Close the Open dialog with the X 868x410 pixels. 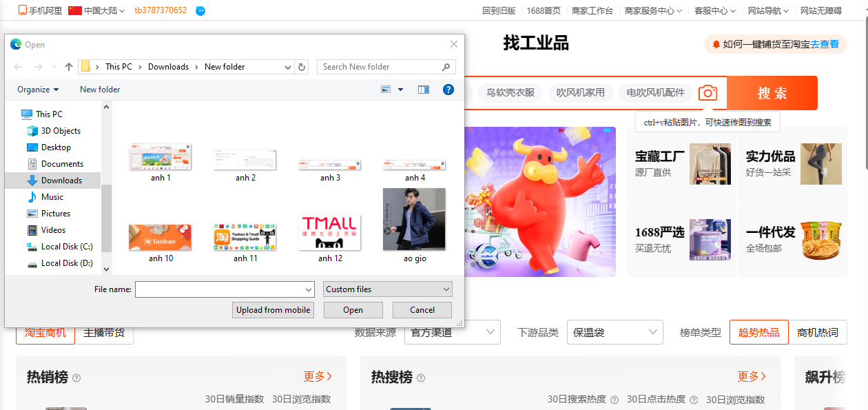(x=454, y=44)
